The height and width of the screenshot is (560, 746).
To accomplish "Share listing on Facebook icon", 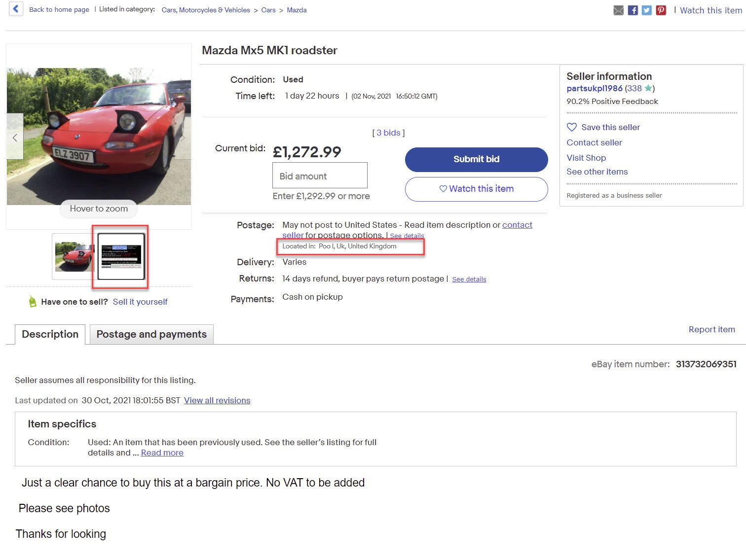I will [x=633, y=10].
